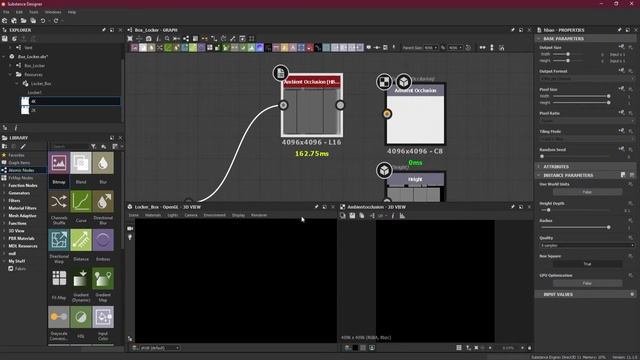Select the Material Filters library category
640x360 pixels.
click(x=22, y=208)
